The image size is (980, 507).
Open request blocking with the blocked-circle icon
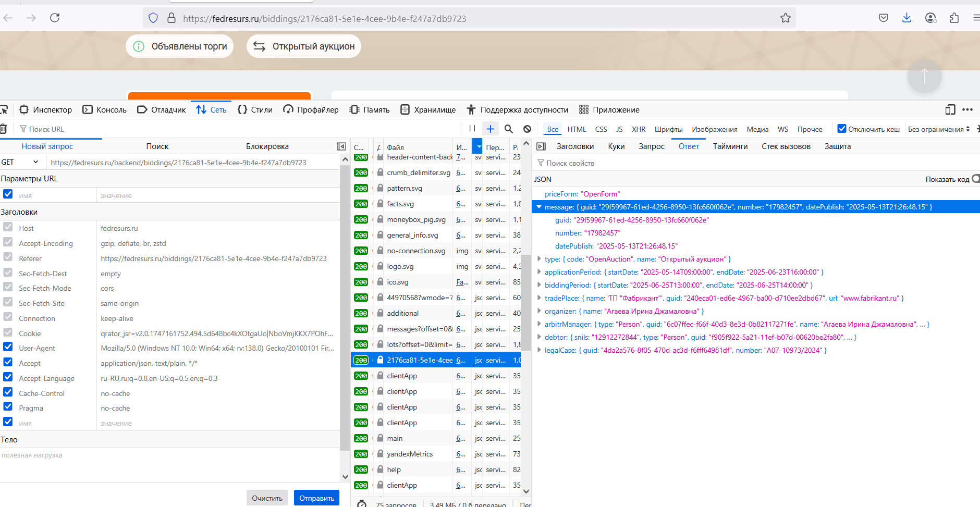[x=527, y=129]
